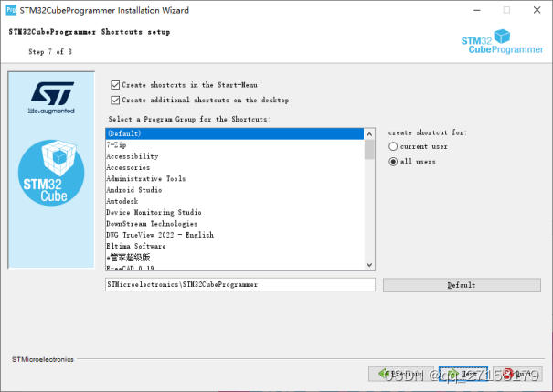
Task: Close the installation wizard window
Action: coord(537,10)
